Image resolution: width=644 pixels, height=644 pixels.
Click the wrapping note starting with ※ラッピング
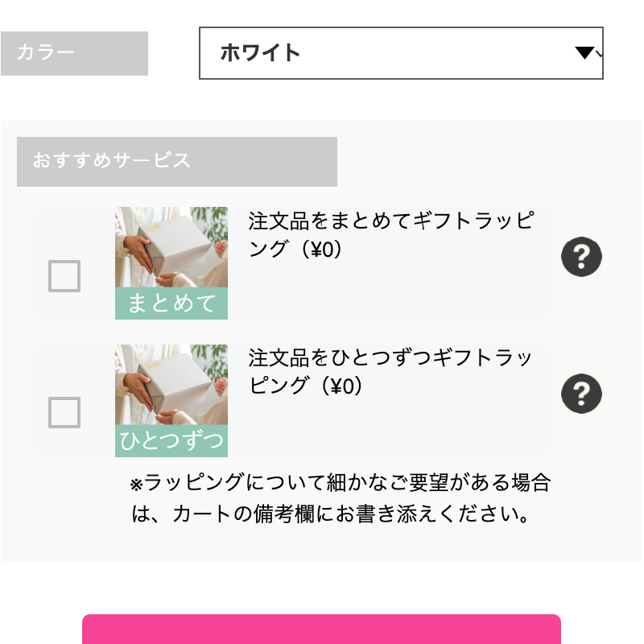[x=340, y=497]
